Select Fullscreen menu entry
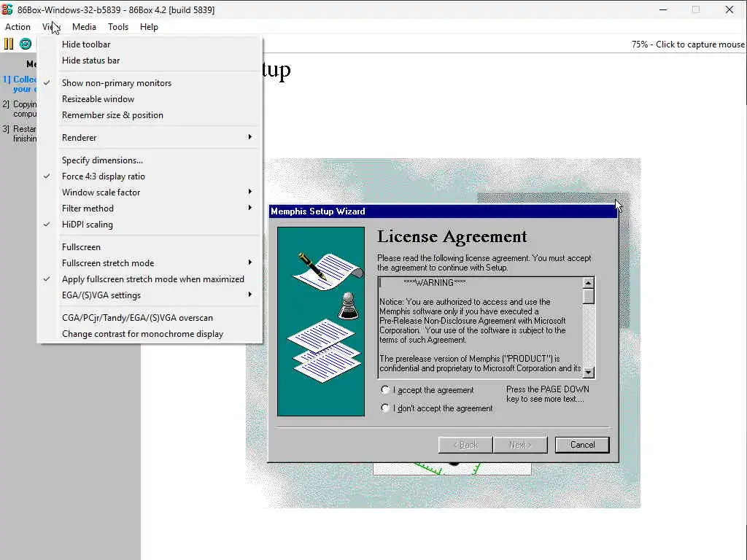Viewport: 747px width, 560px height. click(150, 247)
